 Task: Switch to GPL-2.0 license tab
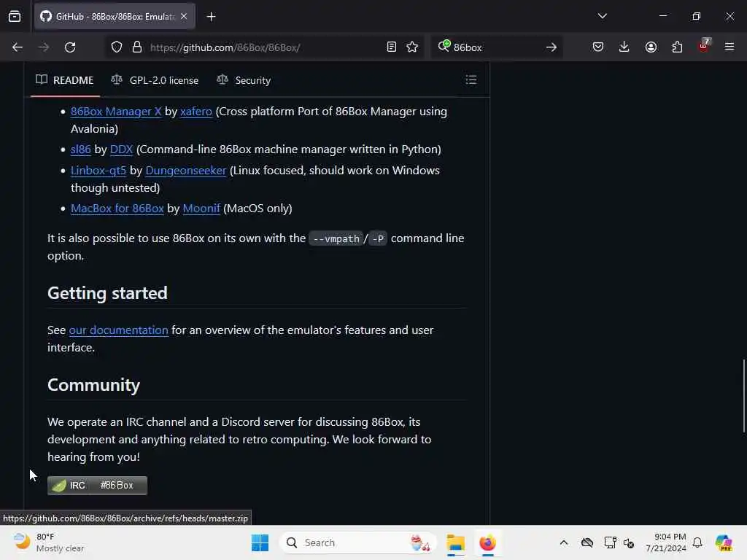click(155, 80)
